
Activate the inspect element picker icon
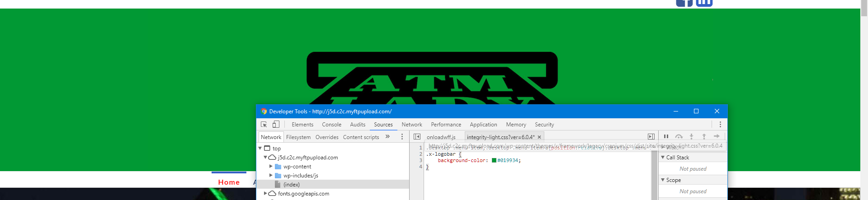(264, 125)
